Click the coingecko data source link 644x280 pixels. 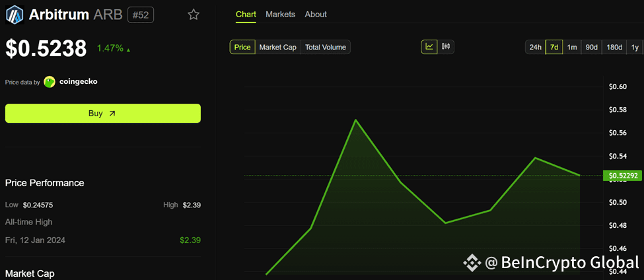pyautogui.click(x=79, y=82)
